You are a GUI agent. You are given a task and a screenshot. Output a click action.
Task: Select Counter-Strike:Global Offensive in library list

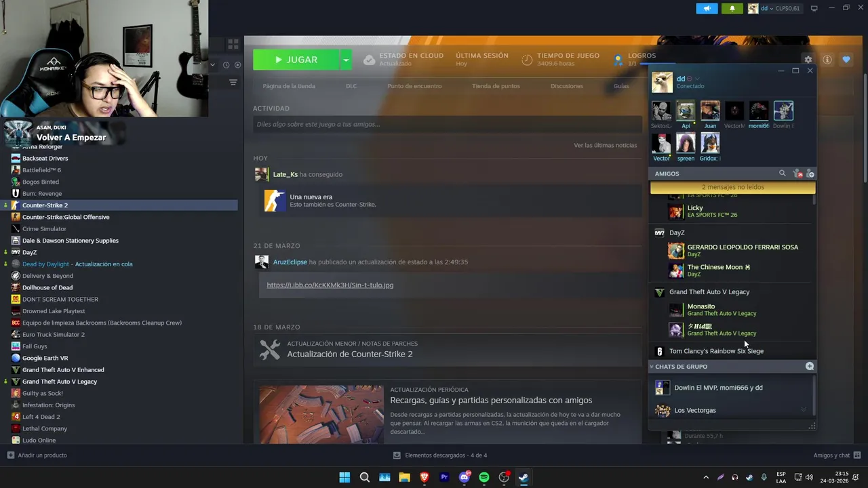pyautogui.click(x=66, y=217)
